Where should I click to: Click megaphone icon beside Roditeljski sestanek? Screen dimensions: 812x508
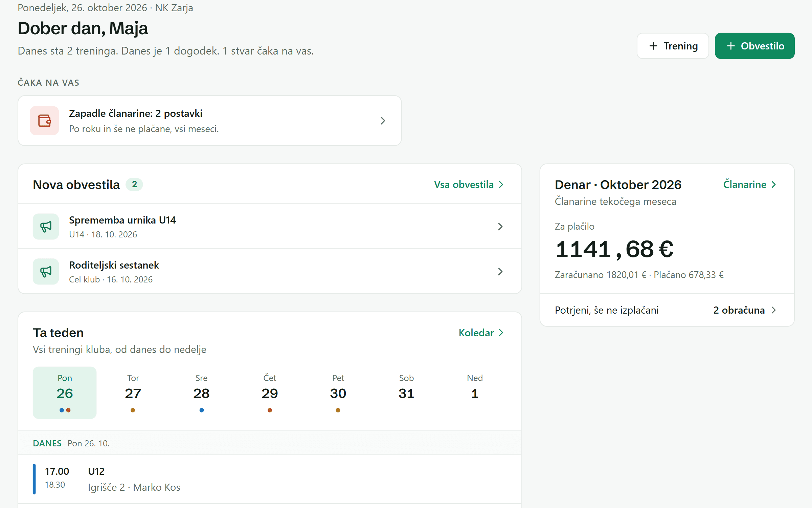[x=46, y=272]
